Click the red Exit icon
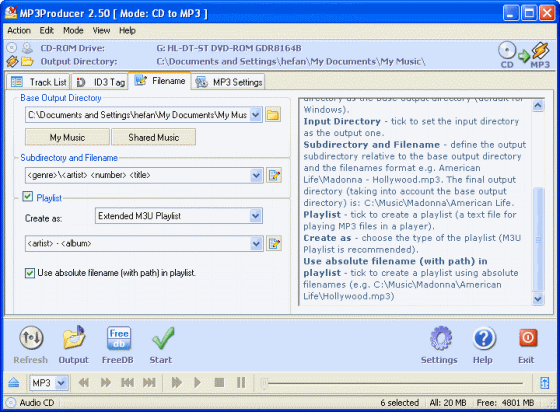This screenshot has width=560, height=412. click(x=528, y=338)
